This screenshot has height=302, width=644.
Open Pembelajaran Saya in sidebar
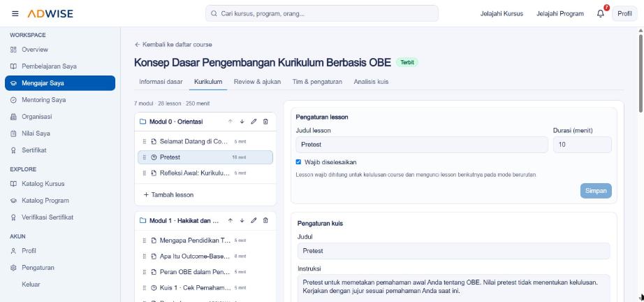(60, 66)
